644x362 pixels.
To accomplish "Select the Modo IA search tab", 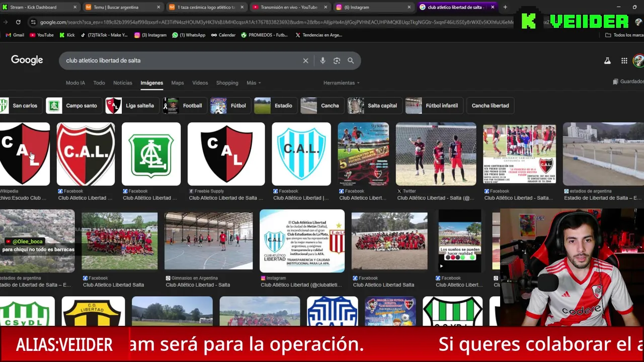I will (75, 83).
